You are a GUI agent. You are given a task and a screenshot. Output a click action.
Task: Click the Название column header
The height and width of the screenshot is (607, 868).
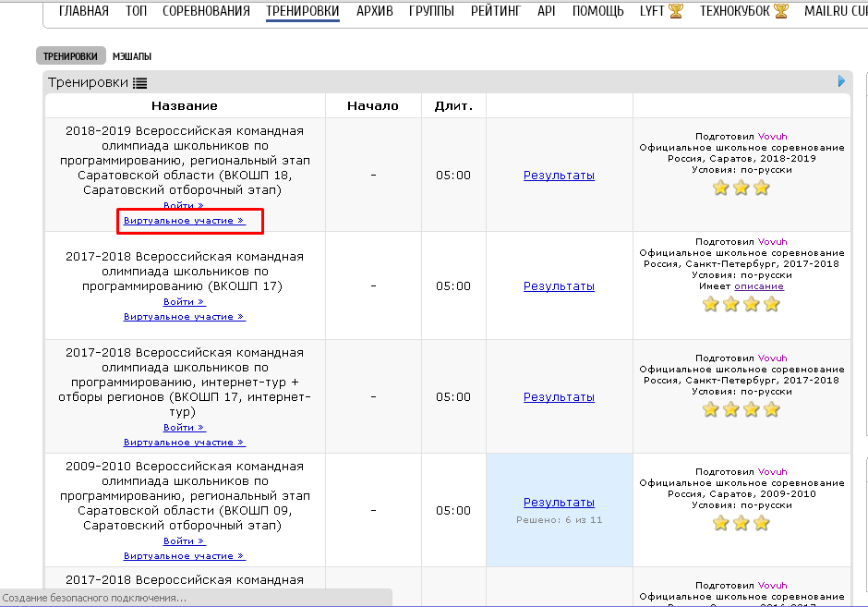tap(185, 105)
